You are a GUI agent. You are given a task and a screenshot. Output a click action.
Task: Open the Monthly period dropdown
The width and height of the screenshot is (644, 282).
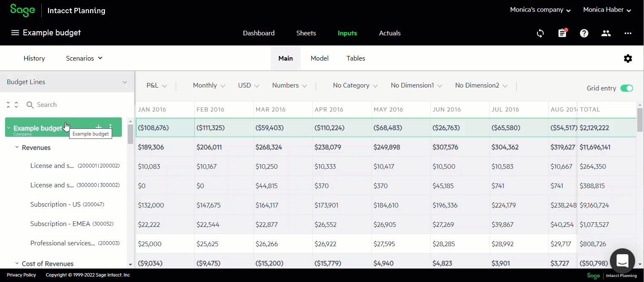[209, 85]
